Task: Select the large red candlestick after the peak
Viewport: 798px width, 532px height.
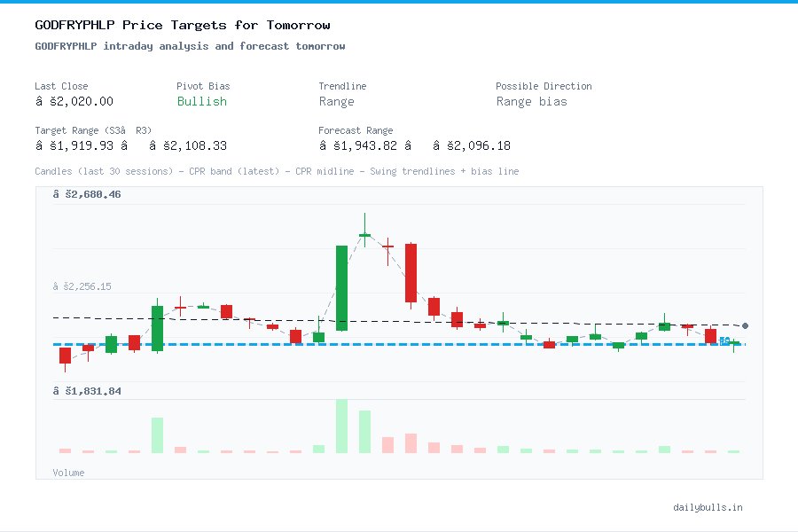Action: (x=410, y=270)
